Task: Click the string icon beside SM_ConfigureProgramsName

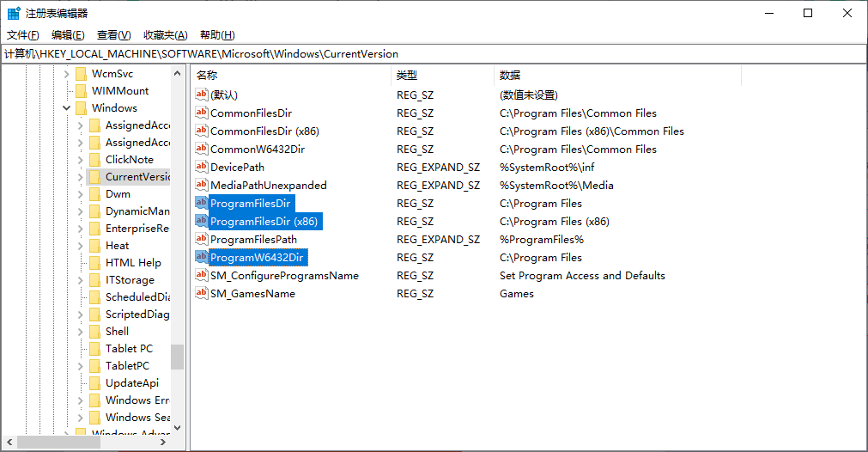Action: (x=202, y=275)
